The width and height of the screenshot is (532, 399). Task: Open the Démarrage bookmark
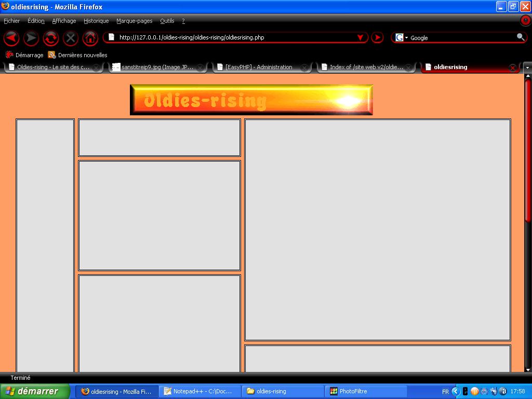[x=24, y=55]
